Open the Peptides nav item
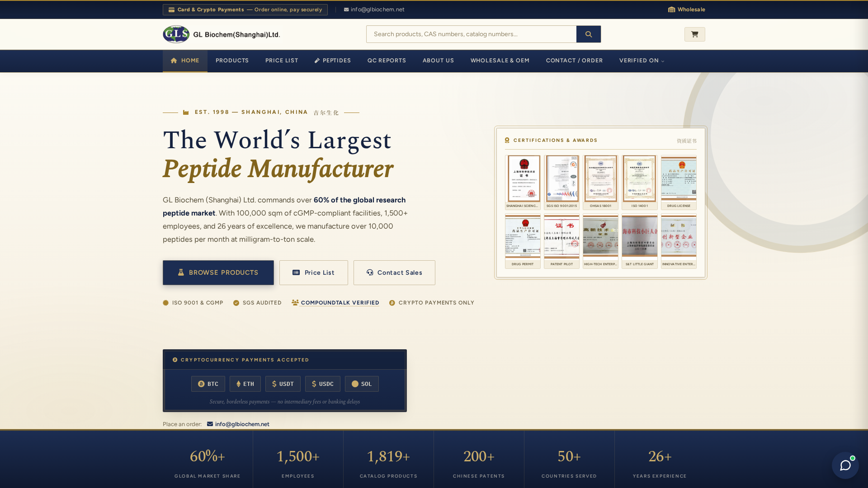 (332, 61)
